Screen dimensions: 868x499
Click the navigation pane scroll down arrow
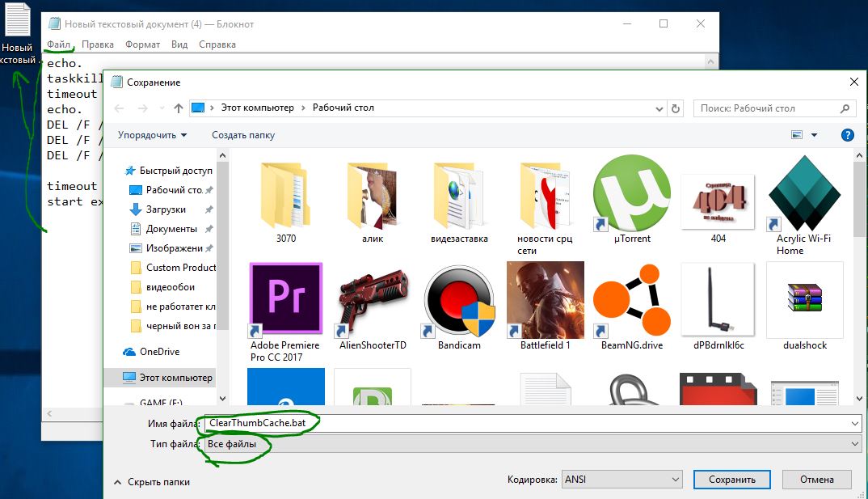click(222, 398)
